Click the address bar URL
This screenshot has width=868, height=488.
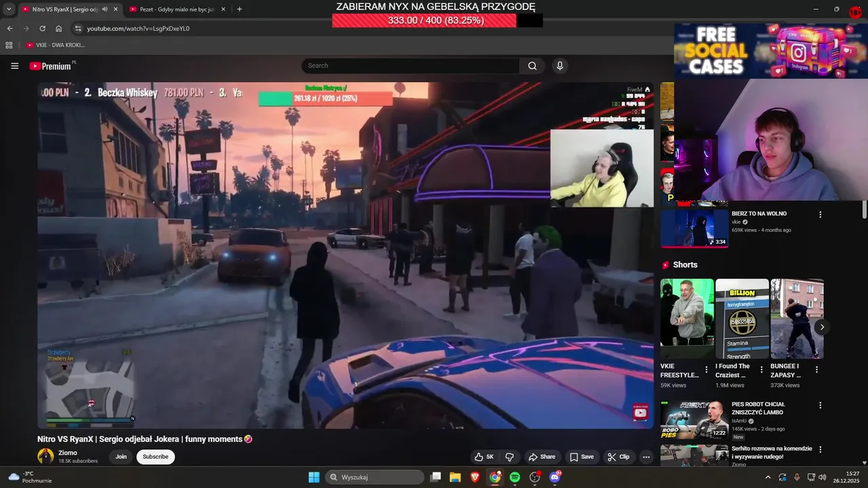[x=138, y=28]
